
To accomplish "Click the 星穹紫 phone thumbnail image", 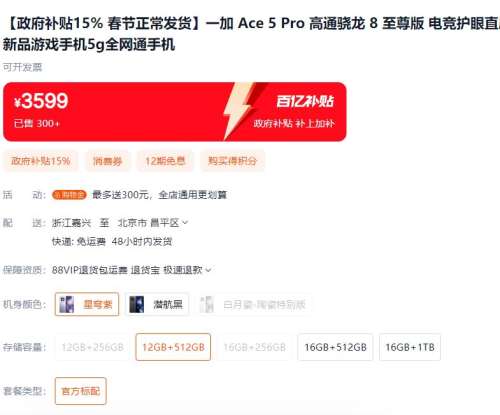I will [66, 304].
